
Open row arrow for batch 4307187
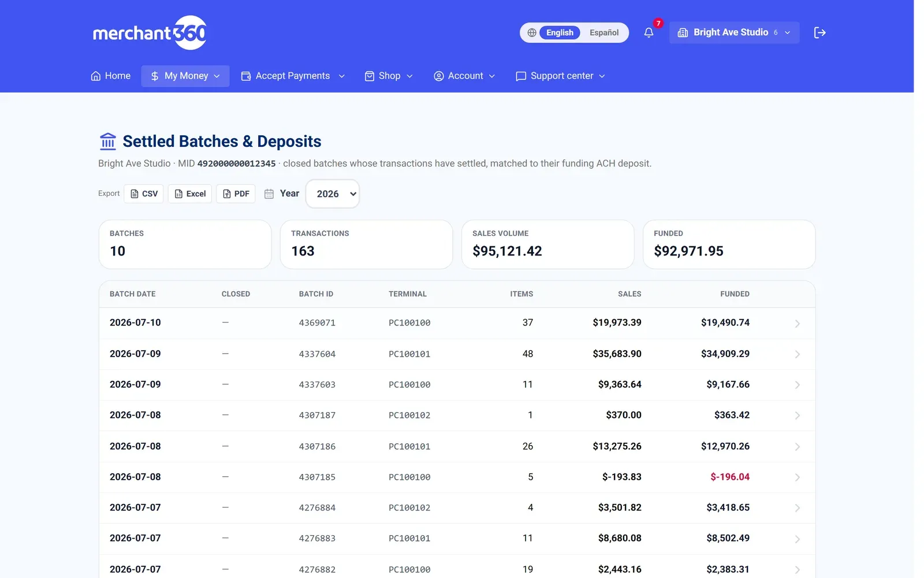[x=797, y=415]
